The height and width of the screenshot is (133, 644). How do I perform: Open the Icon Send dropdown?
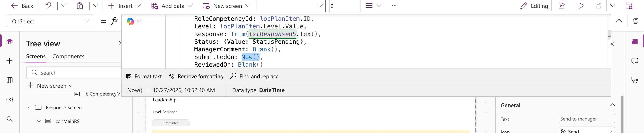click(x=586, y=131)
